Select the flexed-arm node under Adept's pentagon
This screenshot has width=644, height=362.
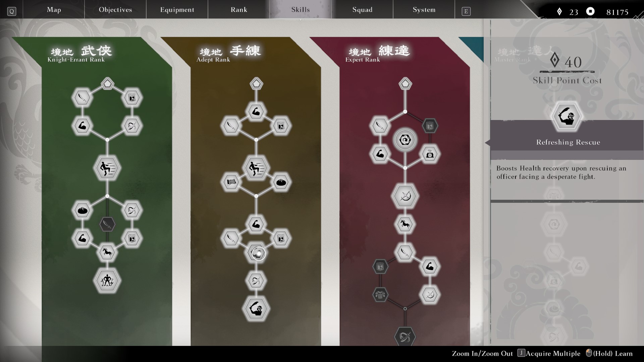(x=256, y=112)
